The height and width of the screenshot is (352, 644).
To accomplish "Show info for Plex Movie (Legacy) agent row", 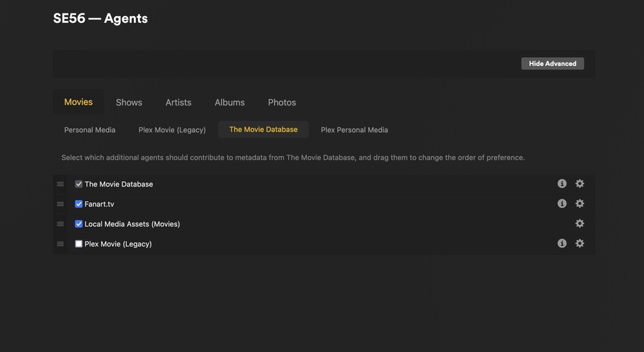I will 562,243.
